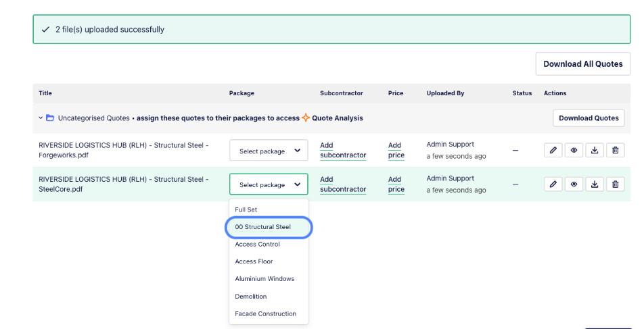Download the SteelCore quote file
Viewport: 644px width, 329px height.
(x=595, y=184)
